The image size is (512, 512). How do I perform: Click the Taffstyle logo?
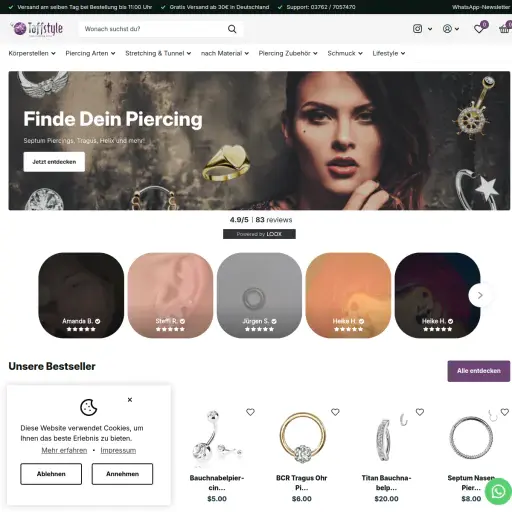[x=37, y=29]
